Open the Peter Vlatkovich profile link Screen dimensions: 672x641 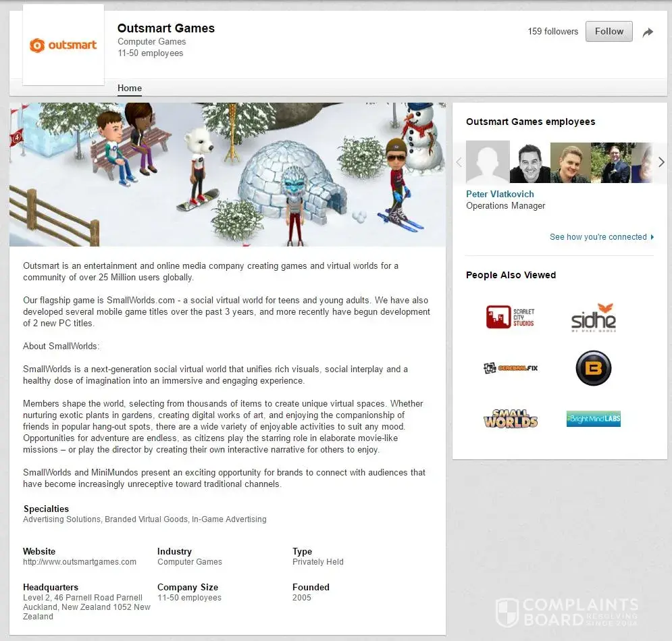pyautogui.click(x=500, y=194)
